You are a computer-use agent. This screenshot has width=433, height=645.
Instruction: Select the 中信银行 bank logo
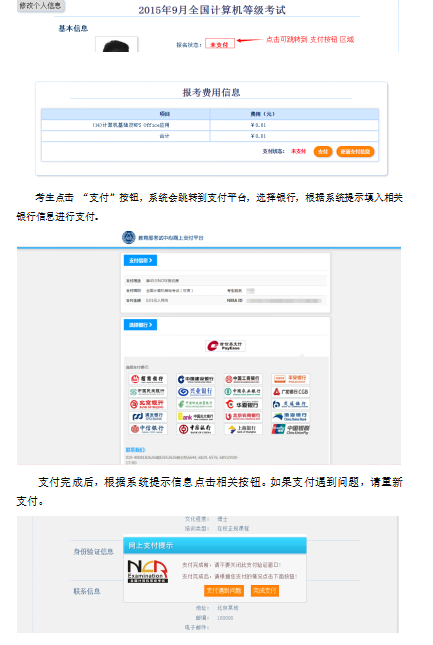click(148, 429)
